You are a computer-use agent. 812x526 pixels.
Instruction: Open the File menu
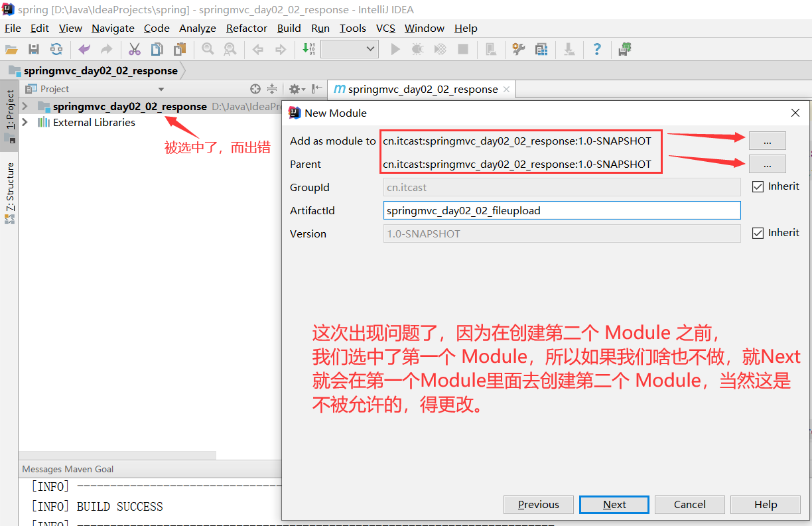tap(13, 28)
